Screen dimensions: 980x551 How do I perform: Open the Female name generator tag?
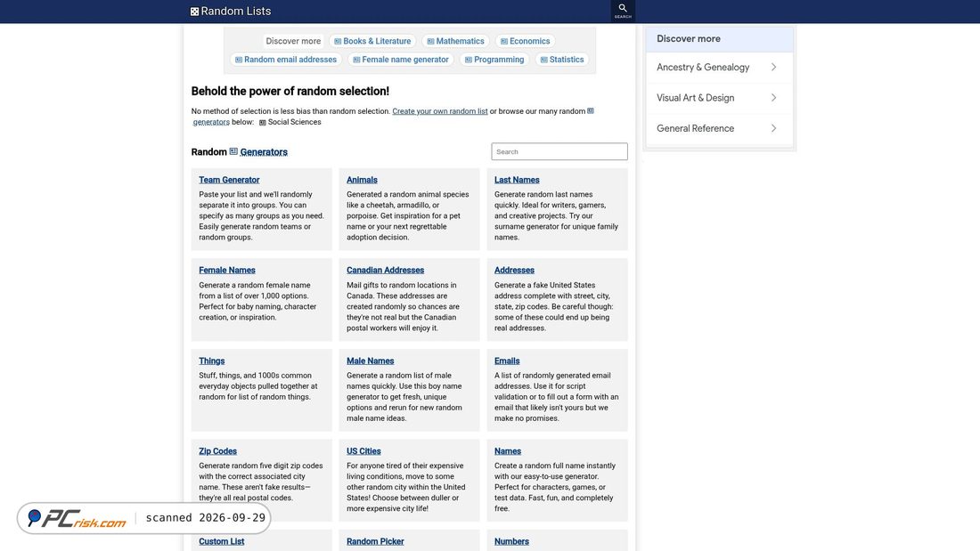[401, 60]
